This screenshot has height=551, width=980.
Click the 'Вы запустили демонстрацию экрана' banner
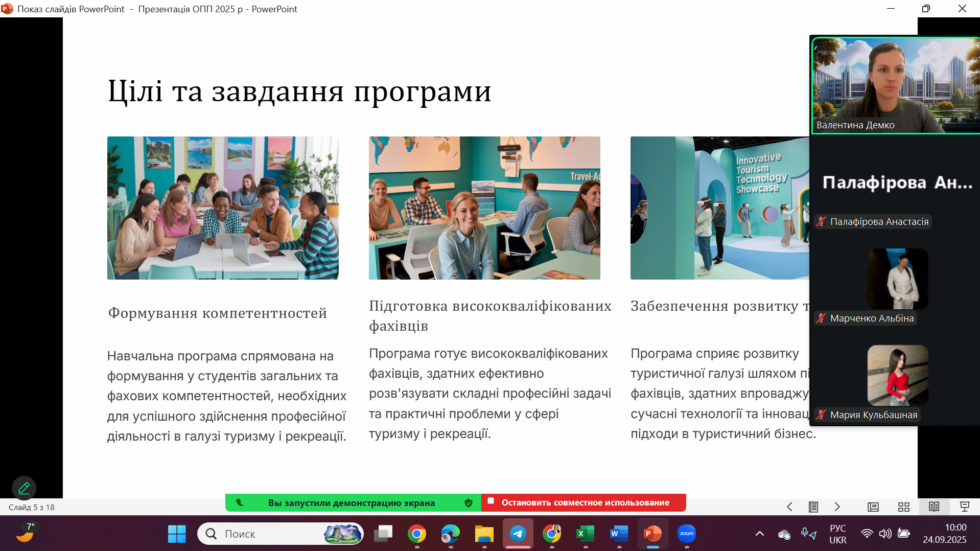353,503
